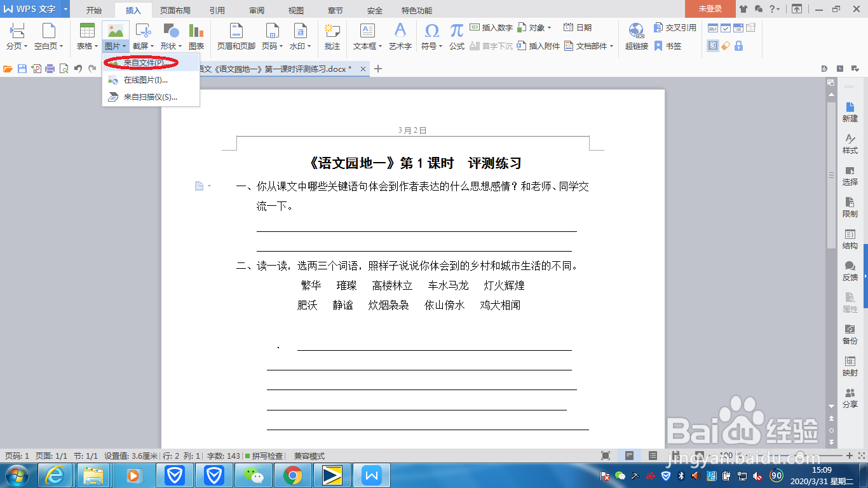The width and height of the screenshot is (868, 488).
Task: Click the zoom slider in the status bar
Action: 799,454
